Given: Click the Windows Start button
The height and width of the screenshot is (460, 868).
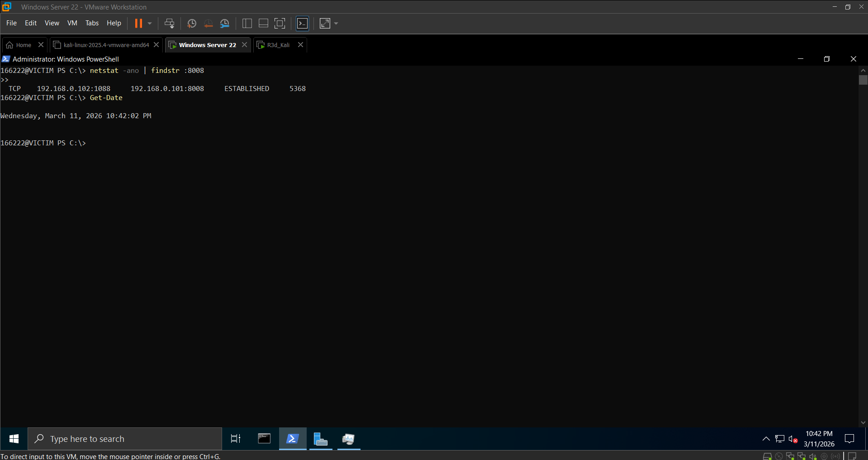Looking at the screenshot, I should click(14, 439).
